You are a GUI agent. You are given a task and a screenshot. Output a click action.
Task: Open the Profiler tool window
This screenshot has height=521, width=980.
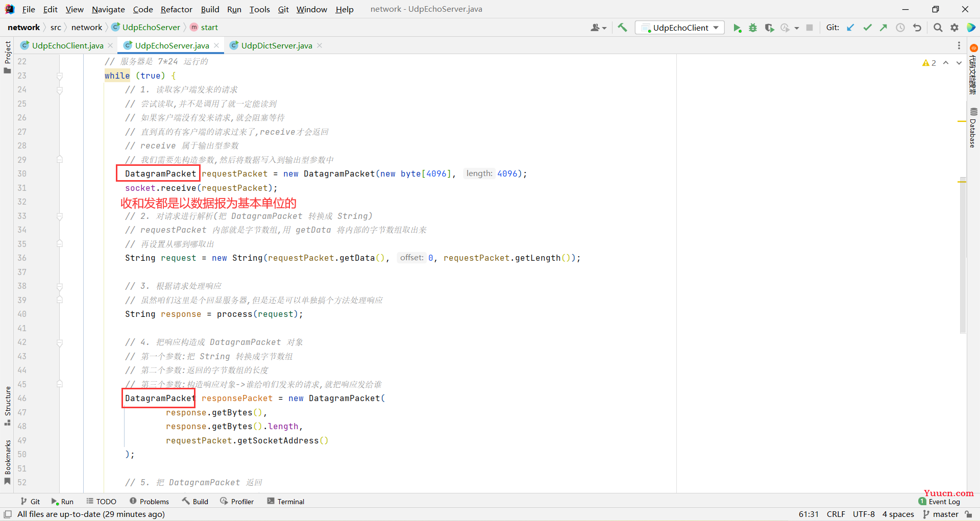click(x=237, y=502)
